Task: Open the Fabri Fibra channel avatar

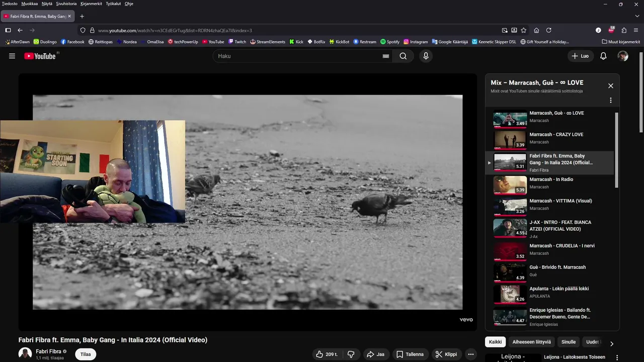Action: pos(25,354)
